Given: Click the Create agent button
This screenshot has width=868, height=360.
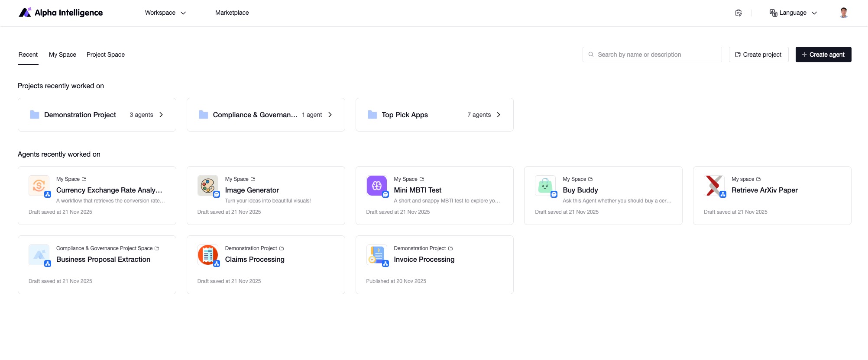Looking at the screenshot, I should 823,55.
